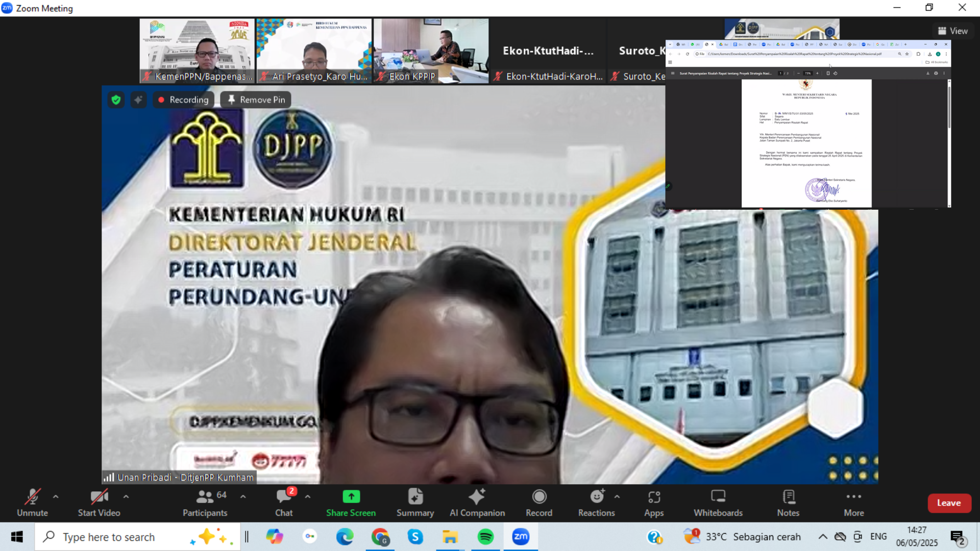
Task: Open Task View on taskbar
Action: pyautogui.click(x=247, y=537)
